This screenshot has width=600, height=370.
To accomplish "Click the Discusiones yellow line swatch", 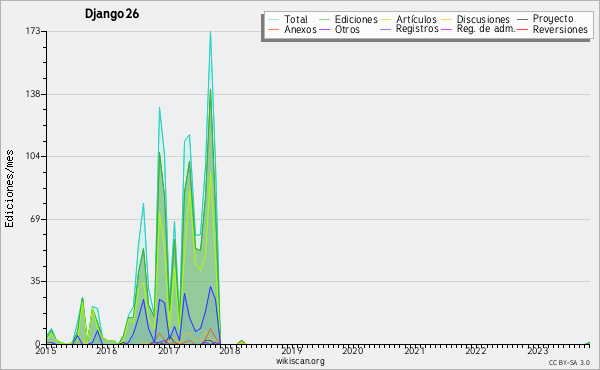I will 447,20.
